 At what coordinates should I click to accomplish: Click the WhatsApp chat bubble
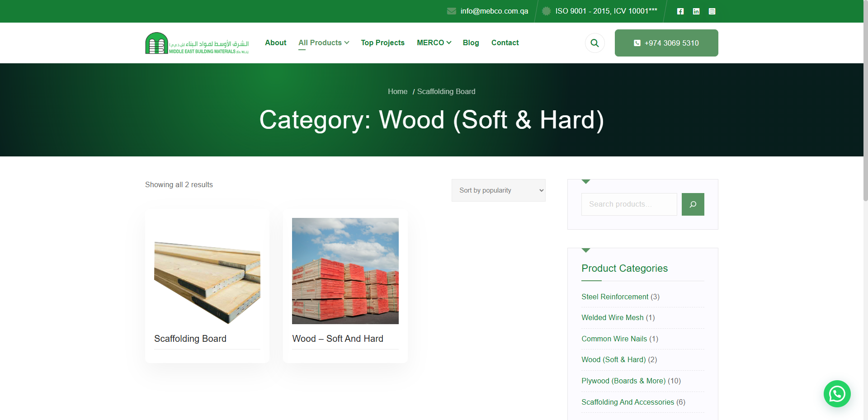[x=837, y=394]
